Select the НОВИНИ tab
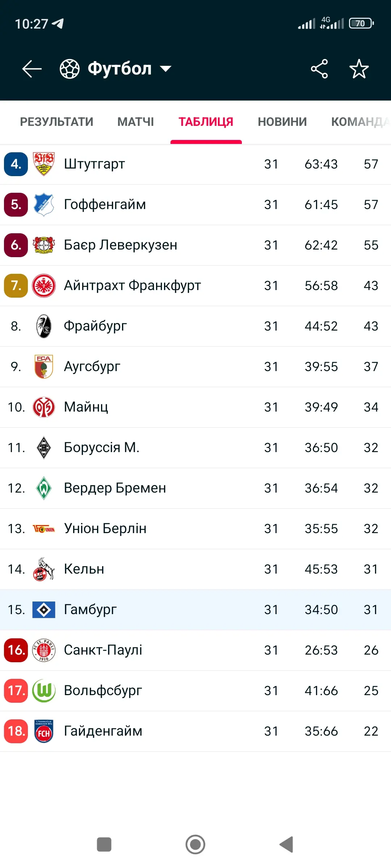This screenshot has width=391, height=868. pyautogui.click(x=282, y=122)
